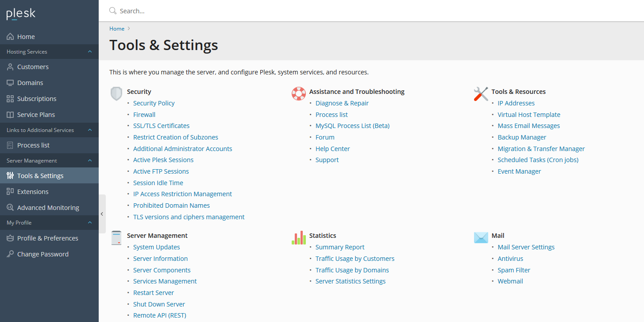The height and width of the screenshot is (322, 644).
Task: Hide the sidebar with collapse arrow
Action: pyautogui.click(x=102, y=214)
